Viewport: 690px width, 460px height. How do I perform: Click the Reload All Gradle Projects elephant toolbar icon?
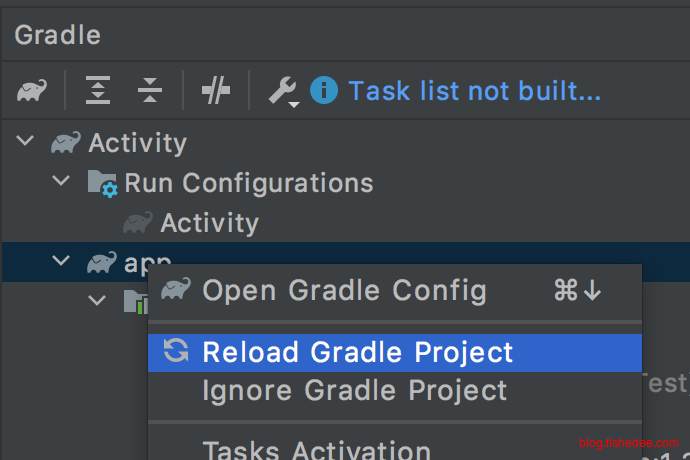coord(32,91)
